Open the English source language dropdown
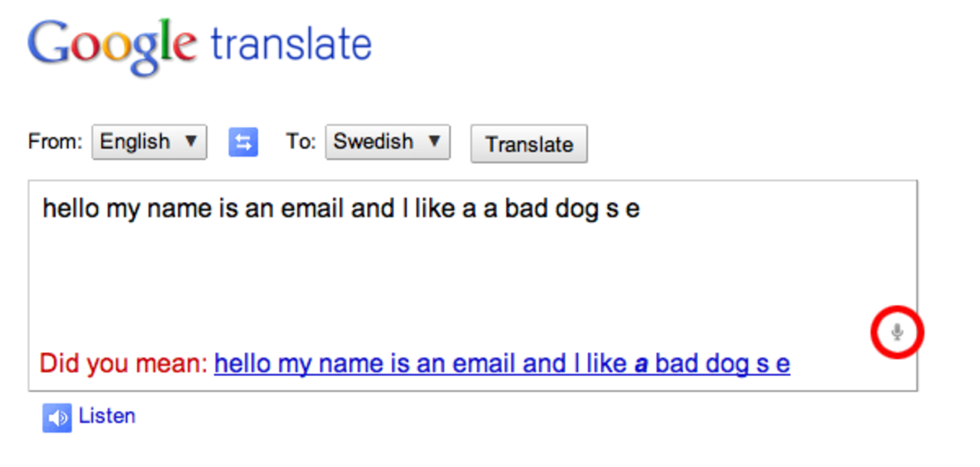 pyautogui.click(x=149, y=142)
